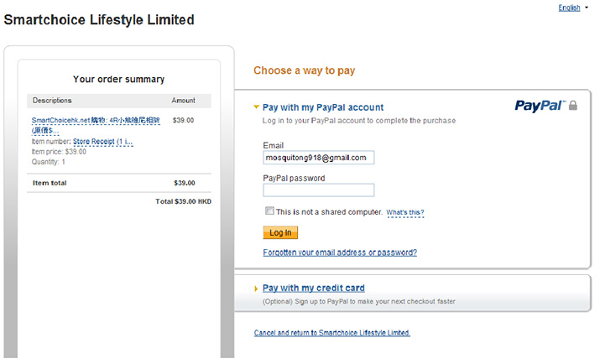The height and width of the screenshot is (364, 600).
Task: Open the What's this? help link
Action: coord(405,212)
